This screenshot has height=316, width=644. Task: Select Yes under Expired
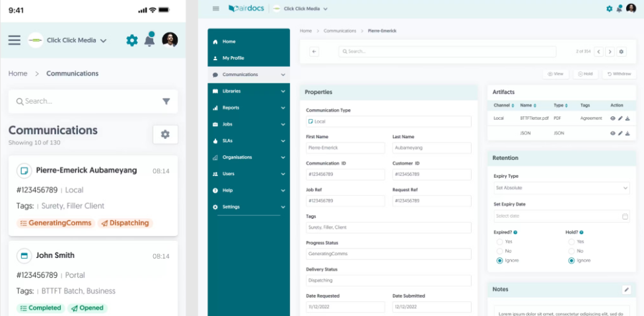[x=499, y=241]
